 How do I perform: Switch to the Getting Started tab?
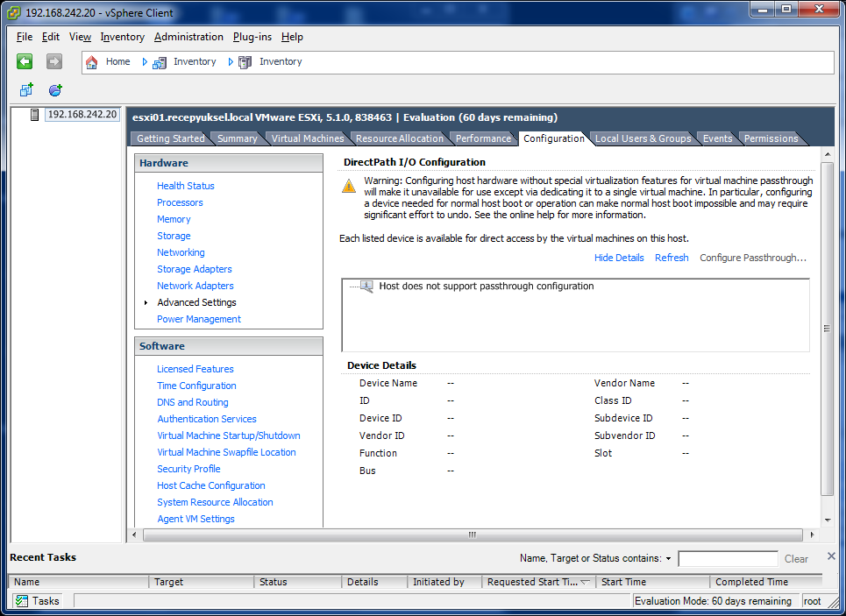click(170, 138)
